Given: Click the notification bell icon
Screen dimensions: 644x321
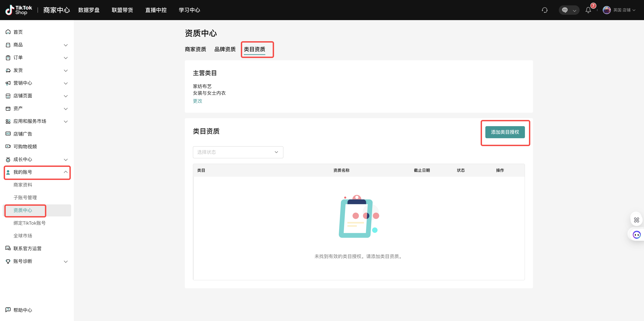Looking at the screenshot, I should point(588,10).
